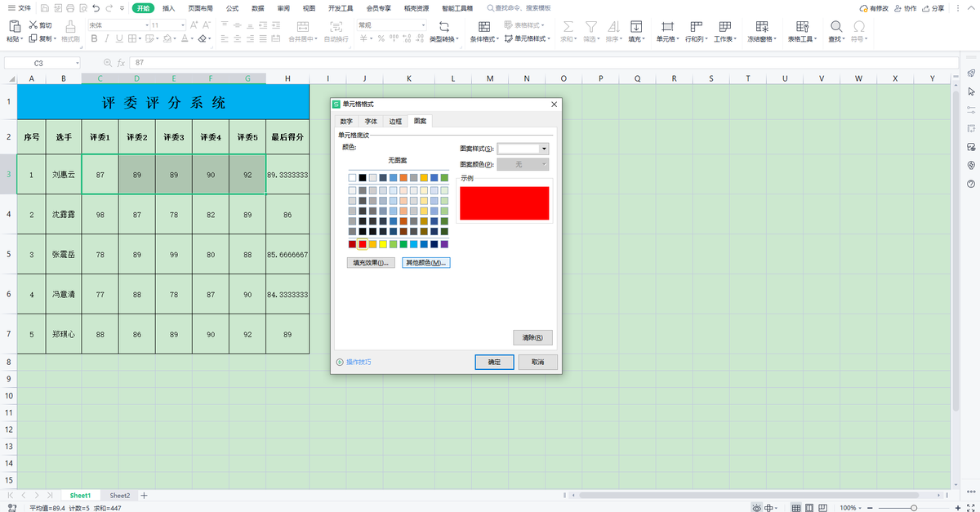Open the number format dropdown (常规)

pos(422,25)
